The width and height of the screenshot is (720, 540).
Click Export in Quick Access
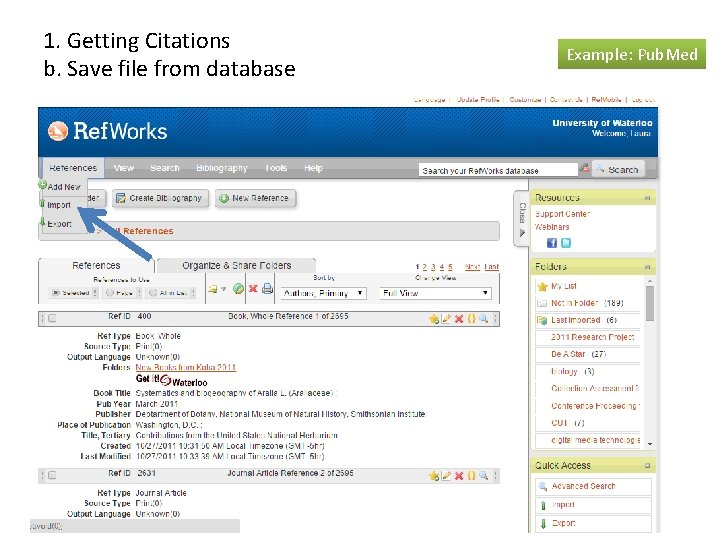[x=593, y=523]
